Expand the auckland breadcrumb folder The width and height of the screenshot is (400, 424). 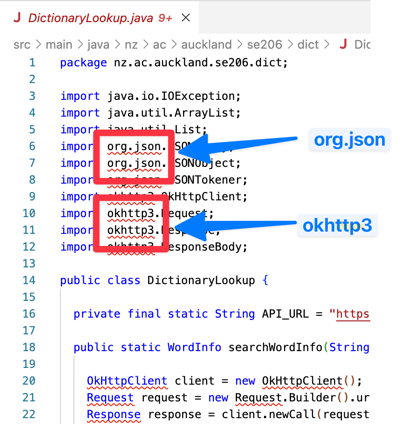pyautogui.click(x=206, y=45)
